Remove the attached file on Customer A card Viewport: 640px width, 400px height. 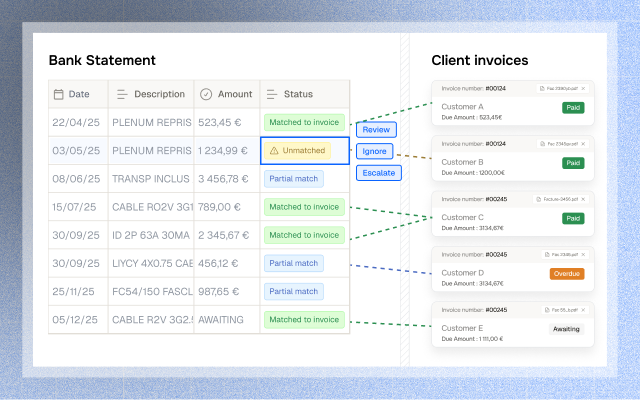[583, 89]
